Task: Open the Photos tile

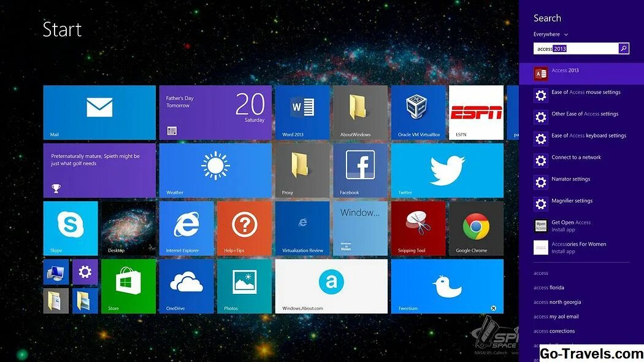Action: (x=244, y=287)
